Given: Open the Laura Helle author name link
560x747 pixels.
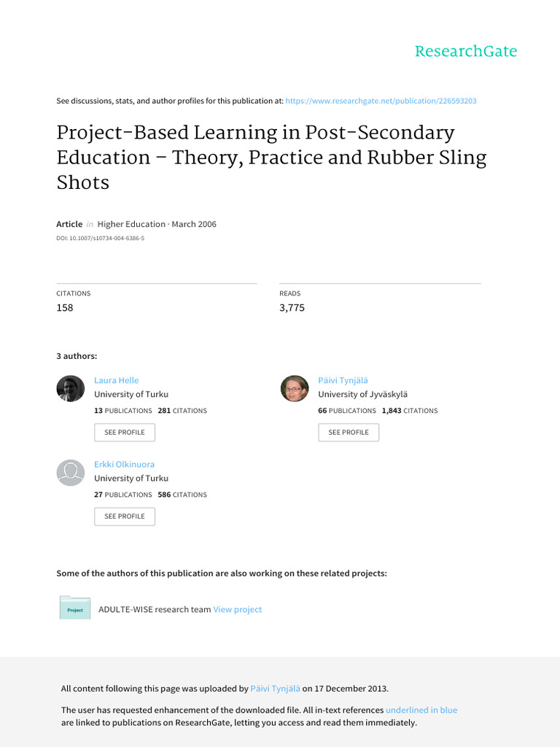Looking at the screenshot, I should 116,380.
